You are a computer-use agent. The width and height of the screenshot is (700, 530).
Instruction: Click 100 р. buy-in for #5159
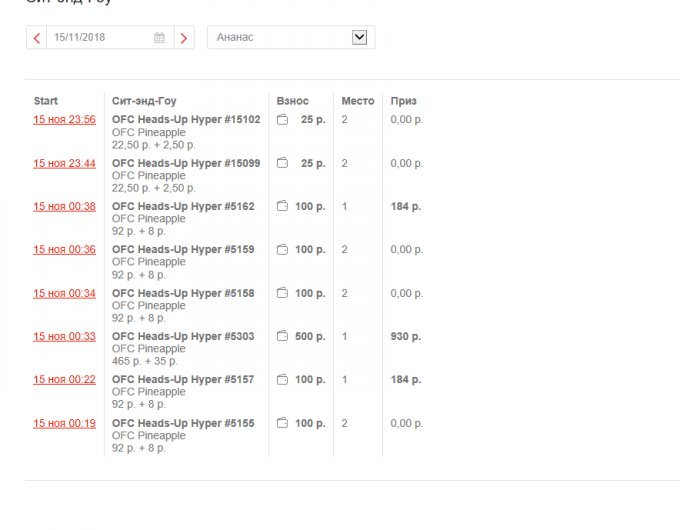pos(310,250)
